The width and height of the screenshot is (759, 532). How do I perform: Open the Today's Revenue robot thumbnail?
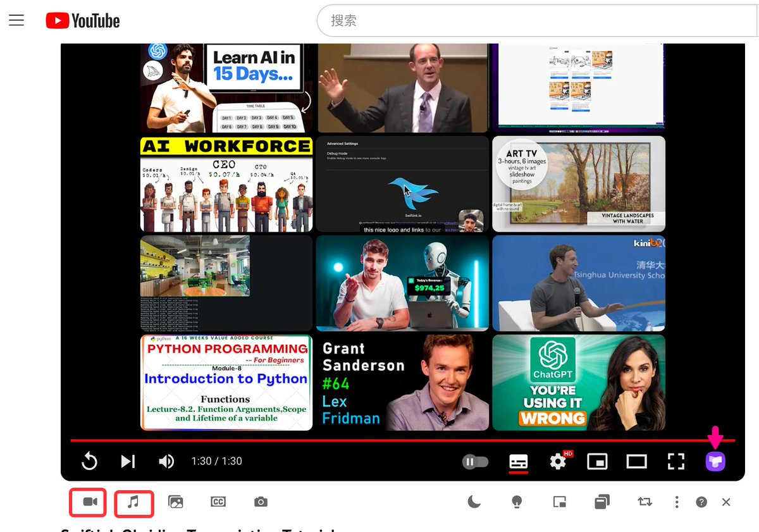coord(402,283)
